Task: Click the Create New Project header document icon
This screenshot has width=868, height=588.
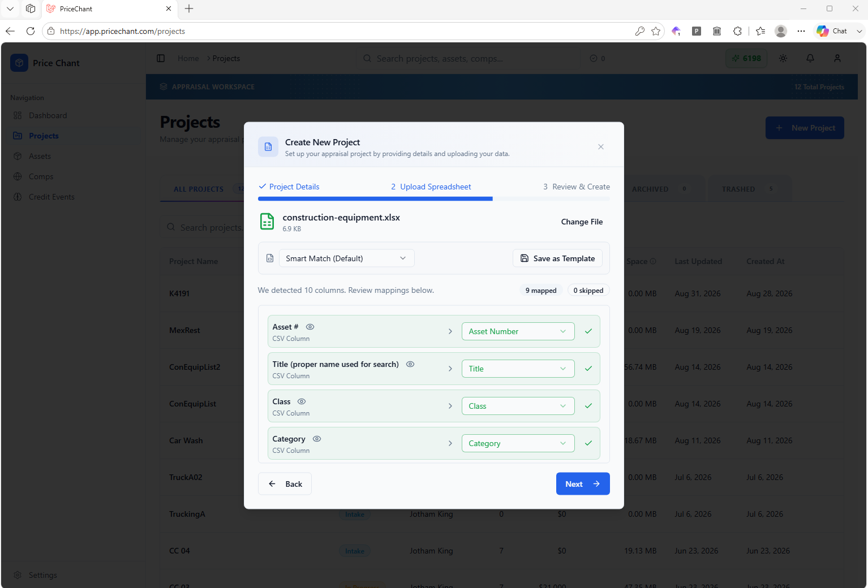Action: tap(268, 146)
